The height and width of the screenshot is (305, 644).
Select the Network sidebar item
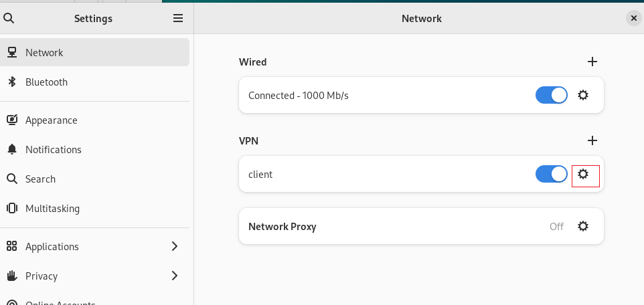pos(94,52)
